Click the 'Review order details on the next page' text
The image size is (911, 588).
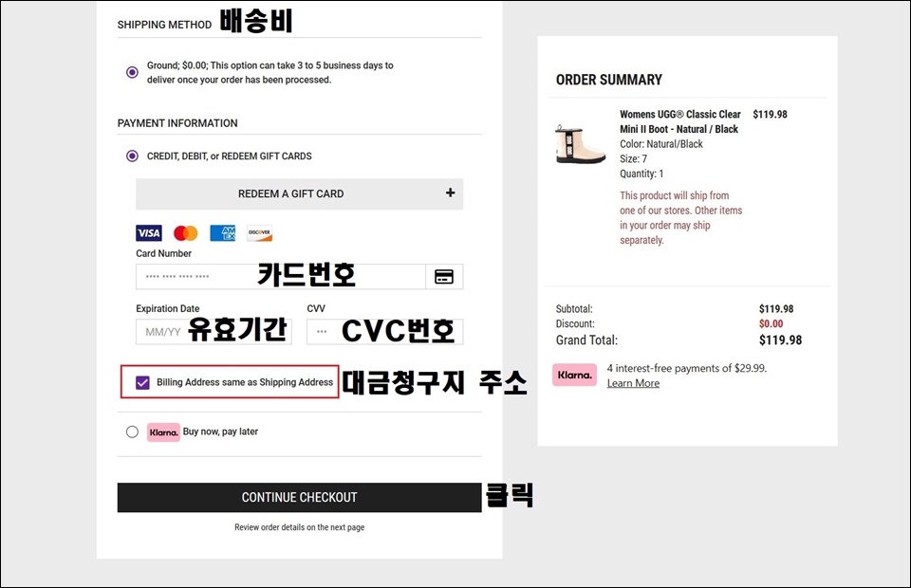click(x=299, y=527)
